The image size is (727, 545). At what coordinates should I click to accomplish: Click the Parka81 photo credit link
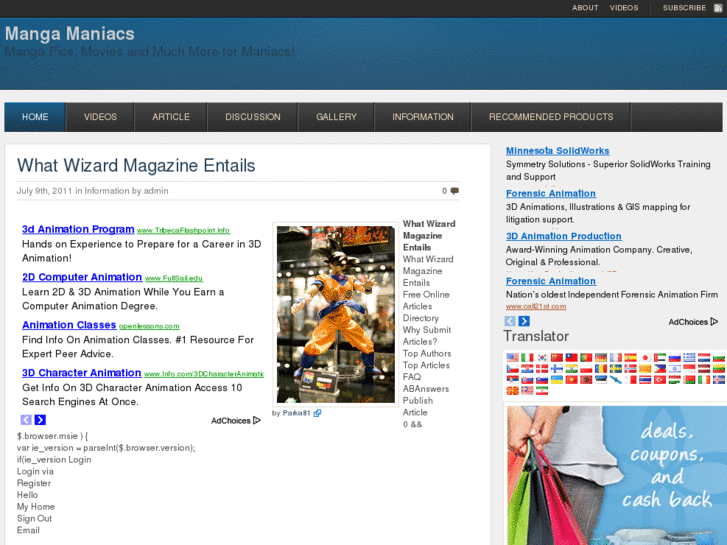coord(296,413)
